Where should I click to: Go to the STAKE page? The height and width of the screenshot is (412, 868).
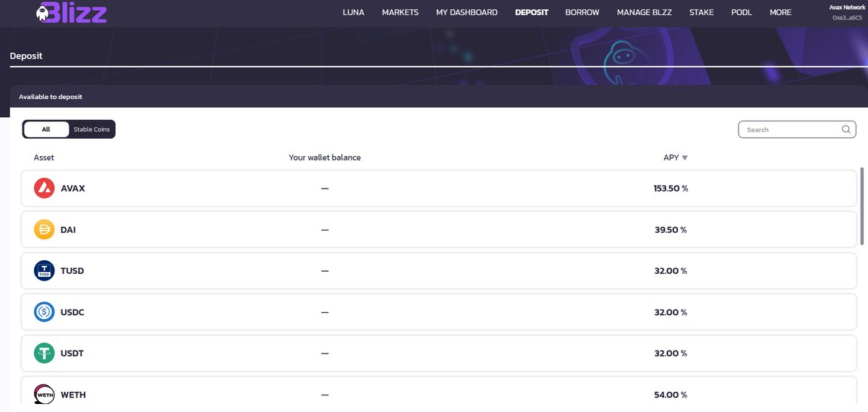tap(701, 12)
